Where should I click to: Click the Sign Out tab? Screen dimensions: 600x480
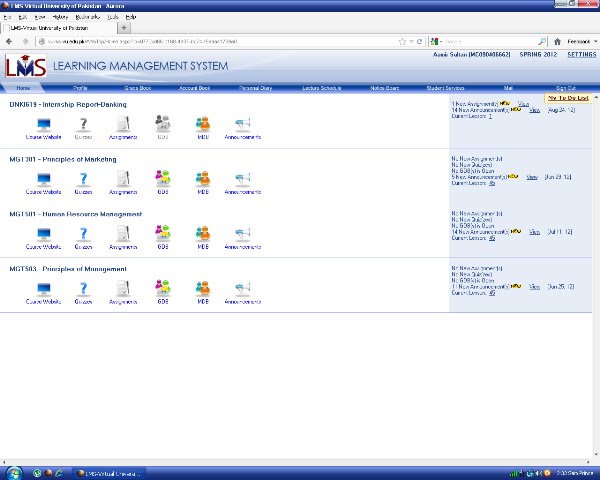coord(566,88)
